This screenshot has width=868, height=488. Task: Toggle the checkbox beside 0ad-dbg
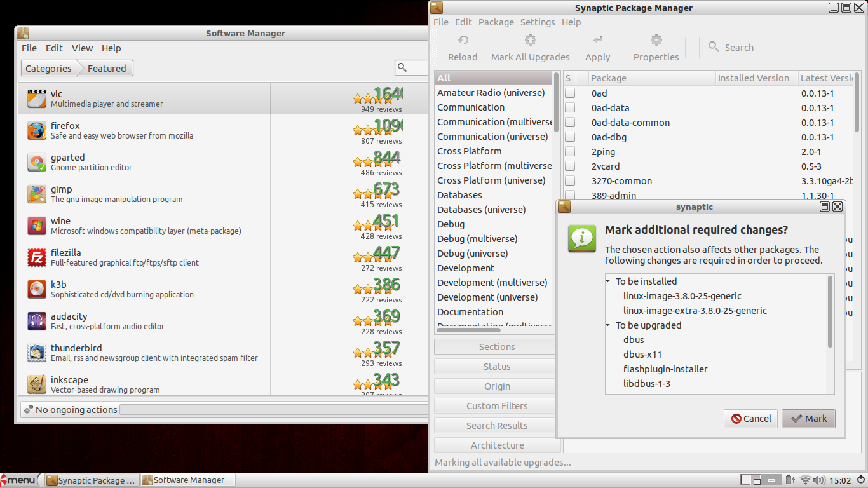[570, 137]
